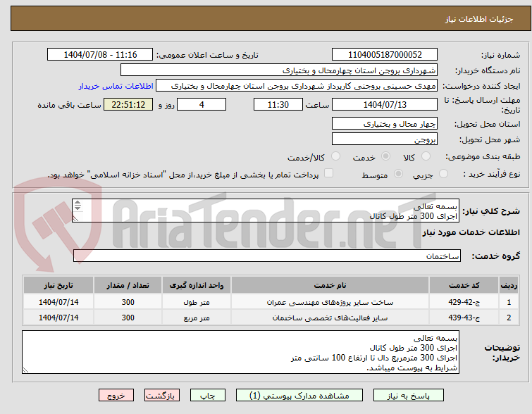Click the ردیف column header
This screenshot has width=532, height=414.
tap(509, 285)
